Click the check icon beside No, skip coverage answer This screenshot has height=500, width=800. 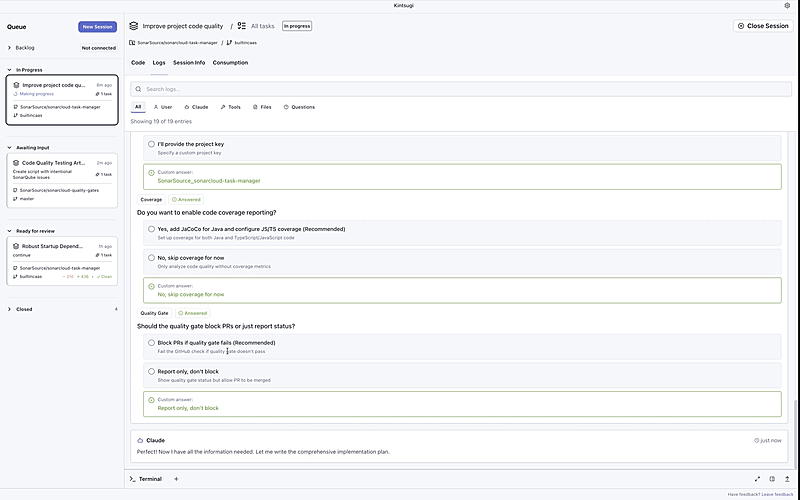tap(151, 286)
